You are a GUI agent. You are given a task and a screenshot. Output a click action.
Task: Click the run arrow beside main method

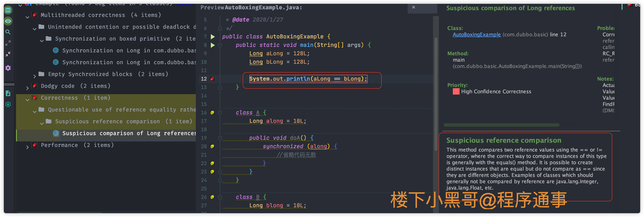213,45
